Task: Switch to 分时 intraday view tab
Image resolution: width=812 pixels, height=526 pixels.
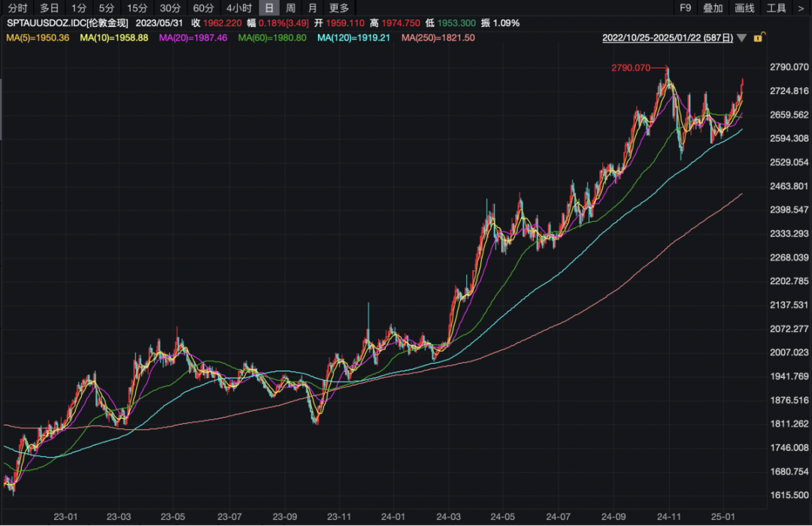Action: click(17, 8)
